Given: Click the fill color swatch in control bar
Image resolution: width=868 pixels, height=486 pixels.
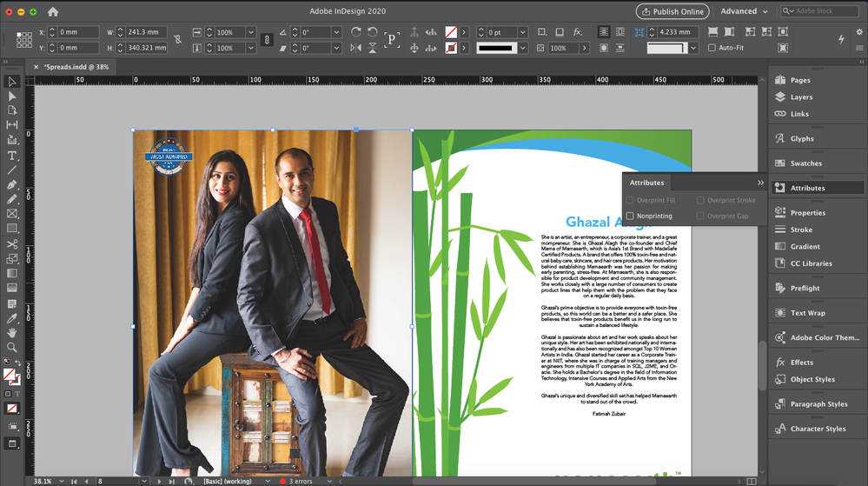Looking at the screenshot, I should point(451,32).
